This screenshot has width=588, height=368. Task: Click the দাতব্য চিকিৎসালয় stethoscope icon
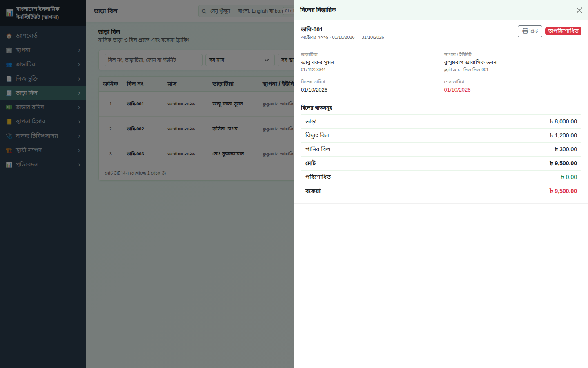click(x=9, y=136)
